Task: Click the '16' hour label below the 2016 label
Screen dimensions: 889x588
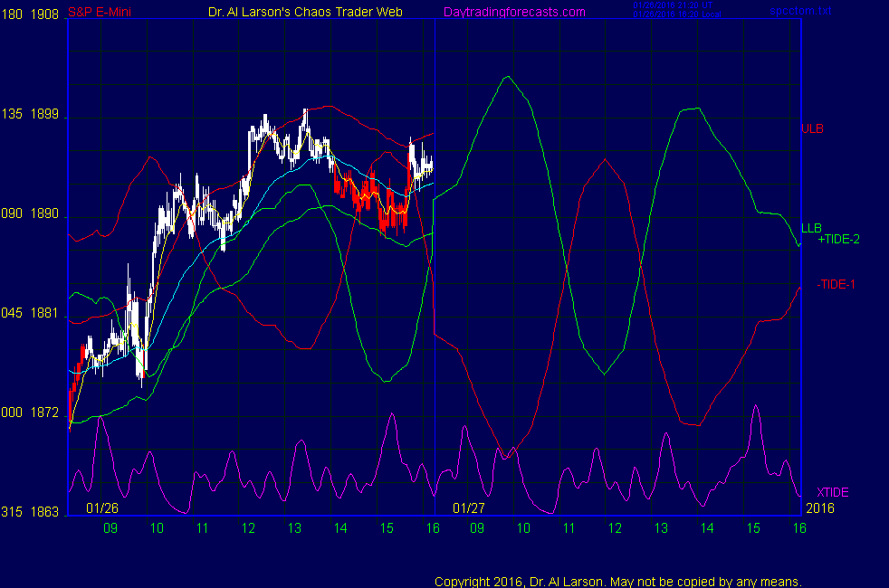Action: (799, 528)
